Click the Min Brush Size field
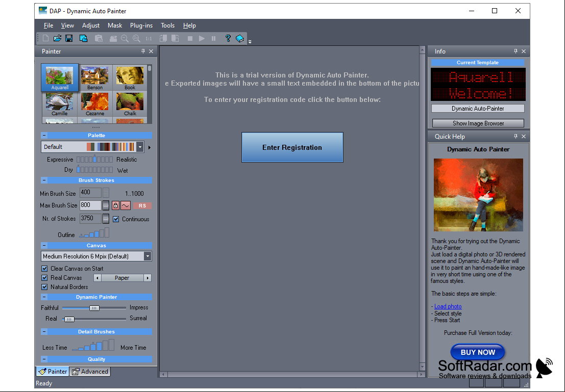 pos(90,193)
